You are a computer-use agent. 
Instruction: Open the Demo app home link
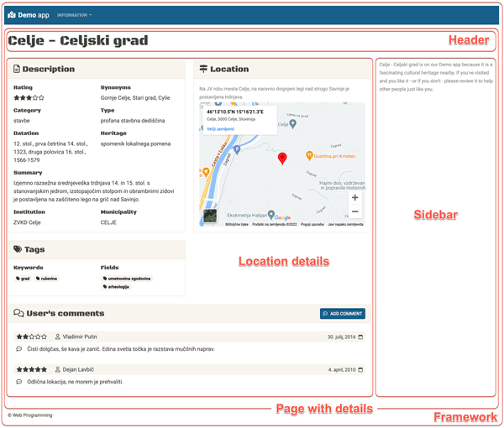(x=29, y=15)
